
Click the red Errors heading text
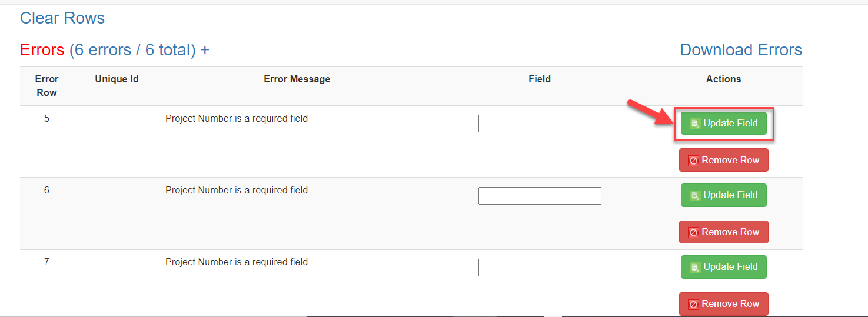point(42,50)
